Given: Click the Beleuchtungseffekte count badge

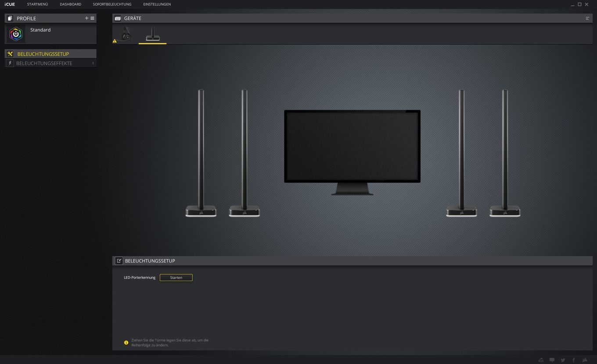Looking at the screenshot, I should [x=93, y=64].
